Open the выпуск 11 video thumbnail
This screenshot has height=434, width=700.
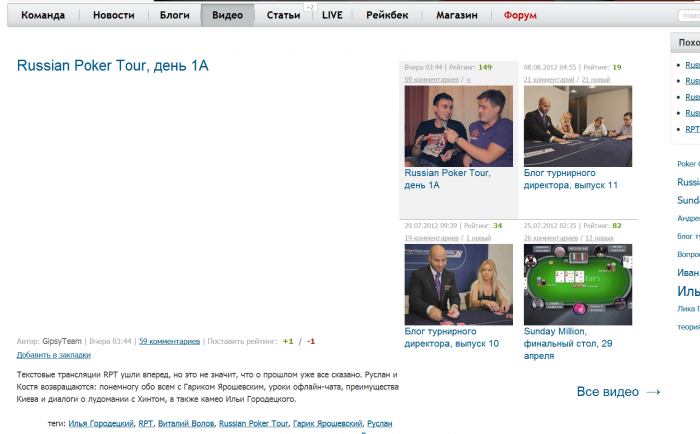(x=578, y=126)
